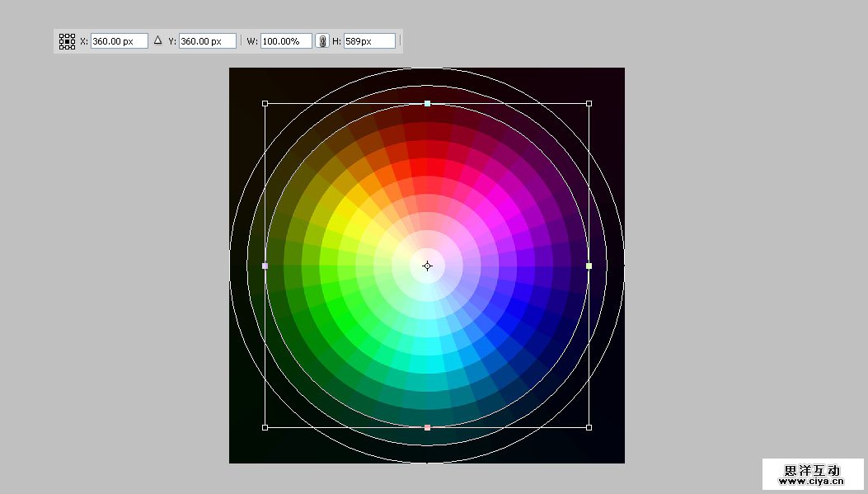
Task: Click the right-middle transform handle
Action: tap(589, 266)
